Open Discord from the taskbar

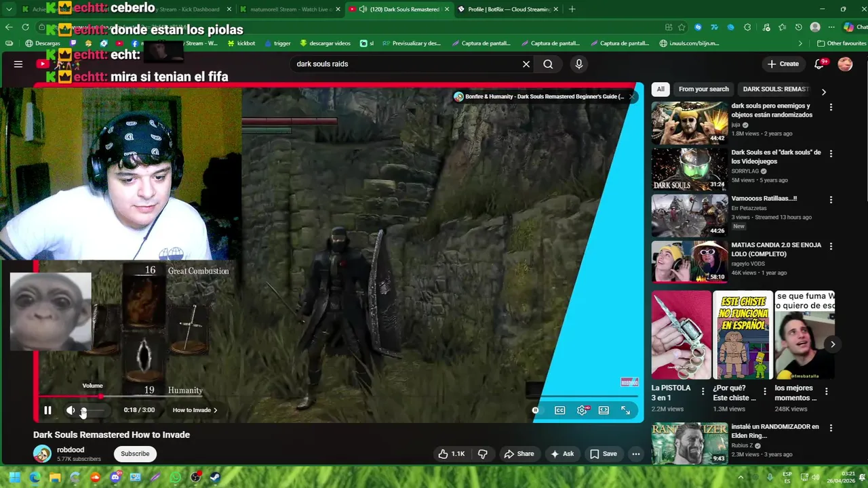tap(115, 477)
